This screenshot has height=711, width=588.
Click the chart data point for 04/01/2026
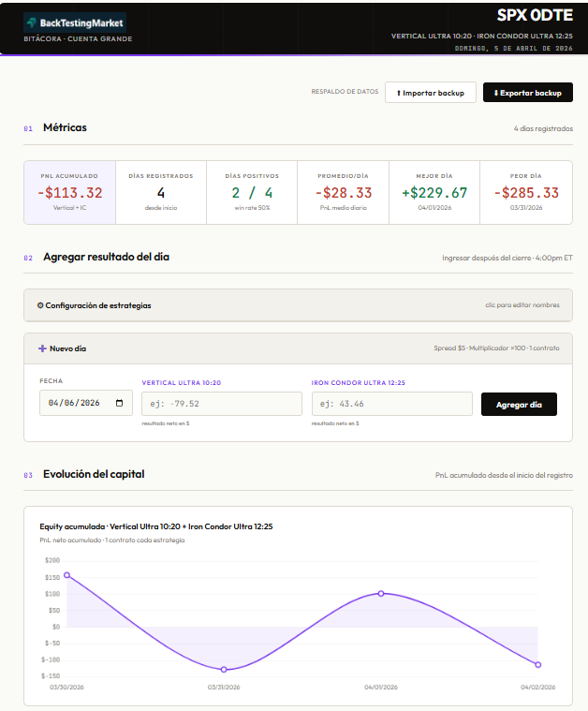tap(381, 593)
